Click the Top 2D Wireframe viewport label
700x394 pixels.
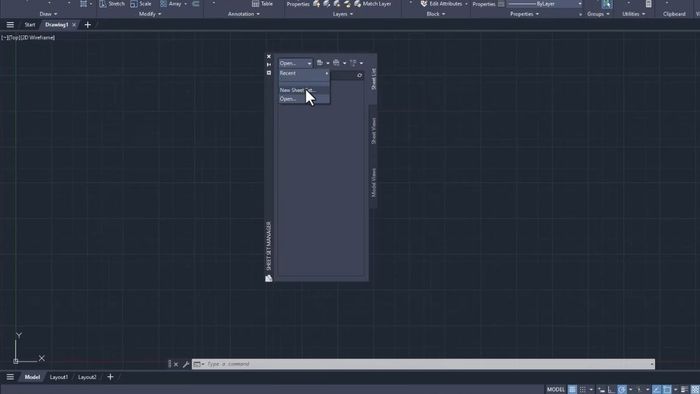click(x=28, y=37)
